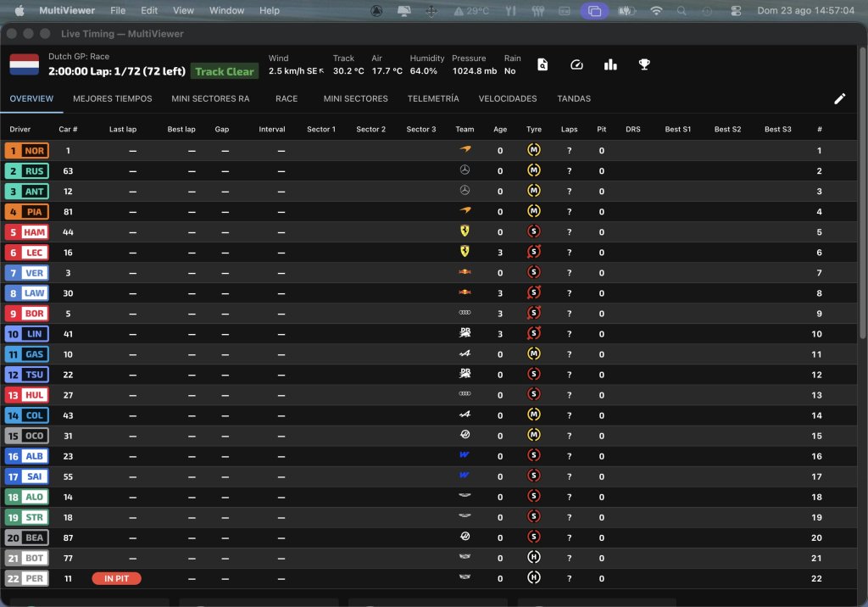Click the hard tyre icon in BOT row
The width and height of the screenshot is (868, 607).
click(534, 557)
